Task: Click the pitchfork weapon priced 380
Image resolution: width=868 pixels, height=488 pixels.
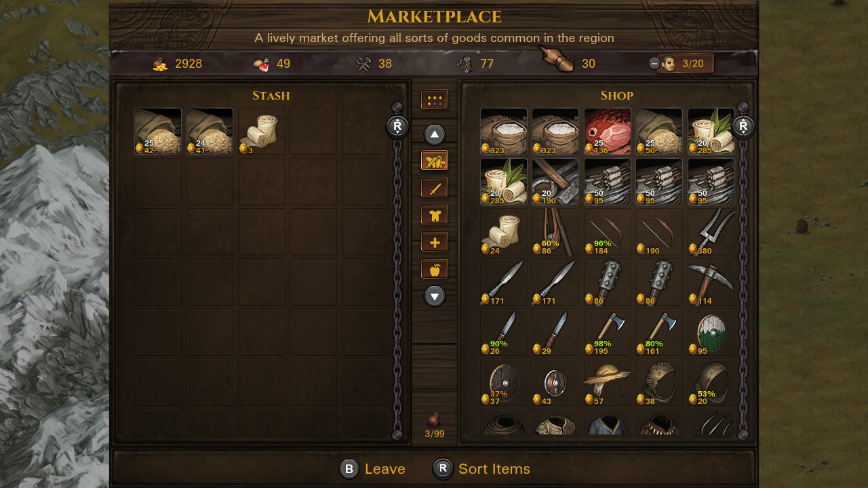Action: (x=711, y=232)
